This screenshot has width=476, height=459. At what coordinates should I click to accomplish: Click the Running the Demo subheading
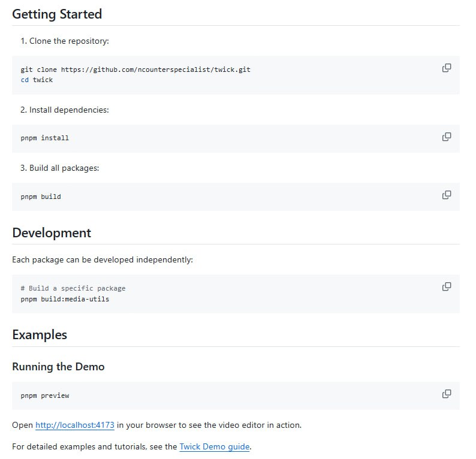coord(58,367)
